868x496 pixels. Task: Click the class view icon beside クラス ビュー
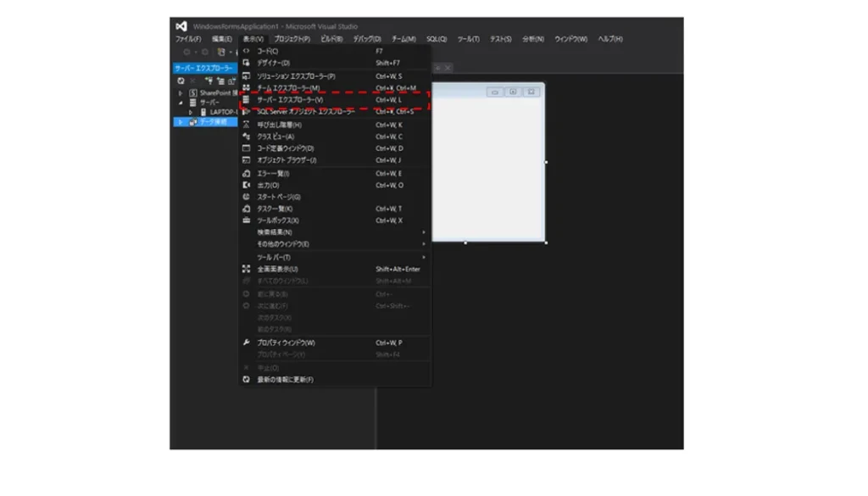[x=246, y=137]
